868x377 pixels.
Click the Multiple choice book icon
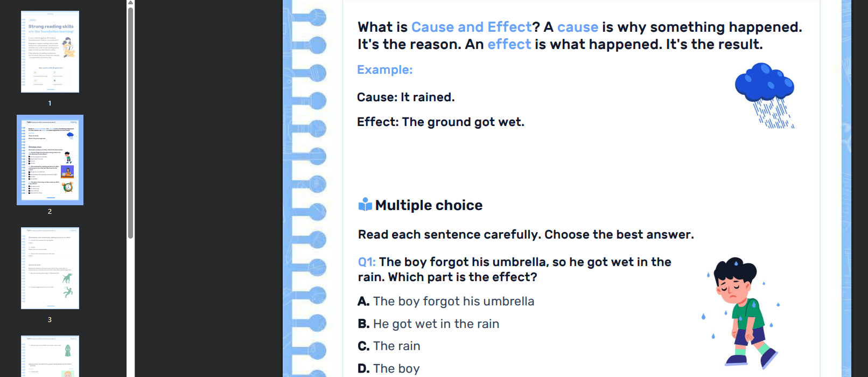tap(365, 204)
